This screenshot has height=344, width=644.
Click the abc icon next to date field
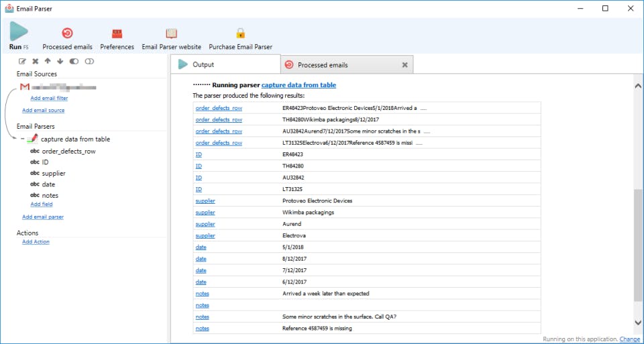click(35, 184)
